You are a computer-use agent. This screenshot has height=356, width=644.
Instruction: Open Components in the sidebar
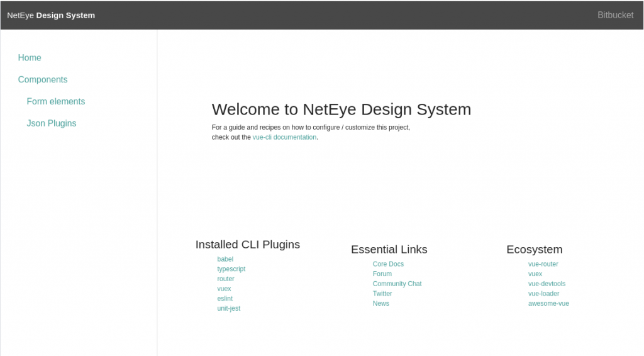pyautogui.click(x=43, y=79)
